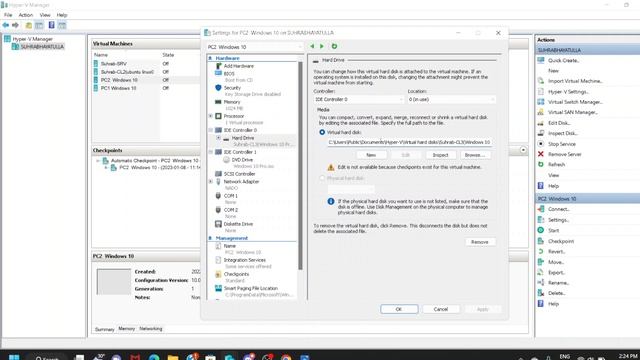The image size is (640, 360).
Task: Switch to the Networking tab
Action: [151, 329]
